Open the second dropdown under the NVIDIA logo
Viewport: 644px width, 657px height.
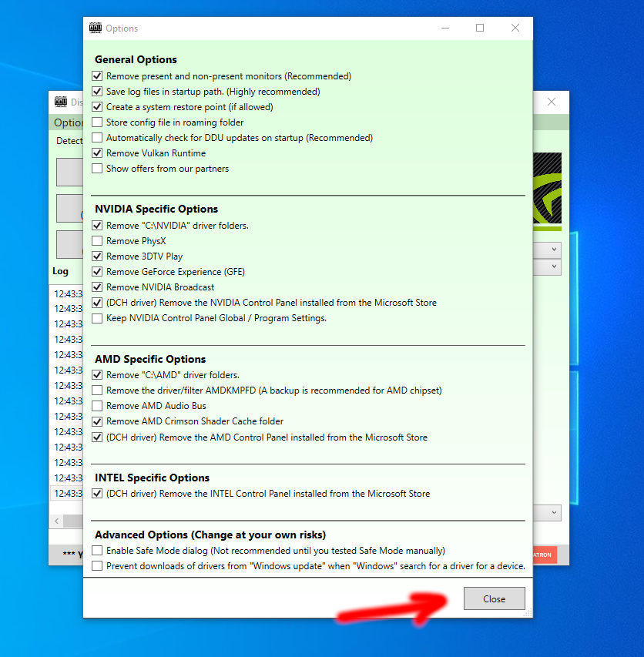point(547,266)
